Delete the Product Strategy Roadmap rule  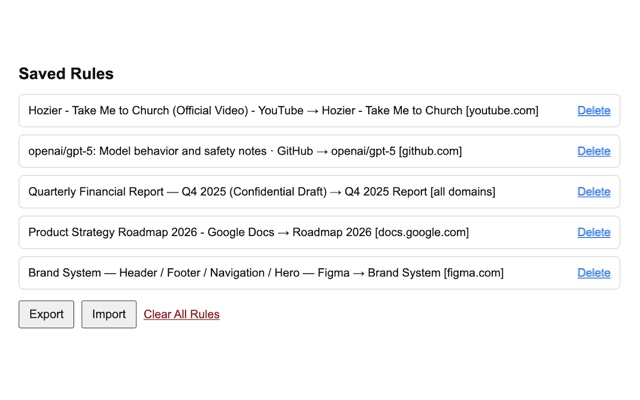(x=593, y=232)
